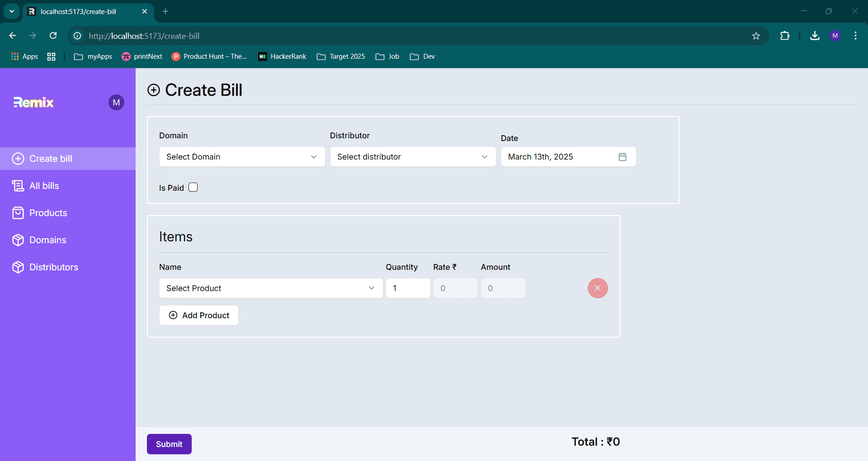Screen dimensions: 868x461
Task: Open the Select distributor dropdown
Action: 413,157
